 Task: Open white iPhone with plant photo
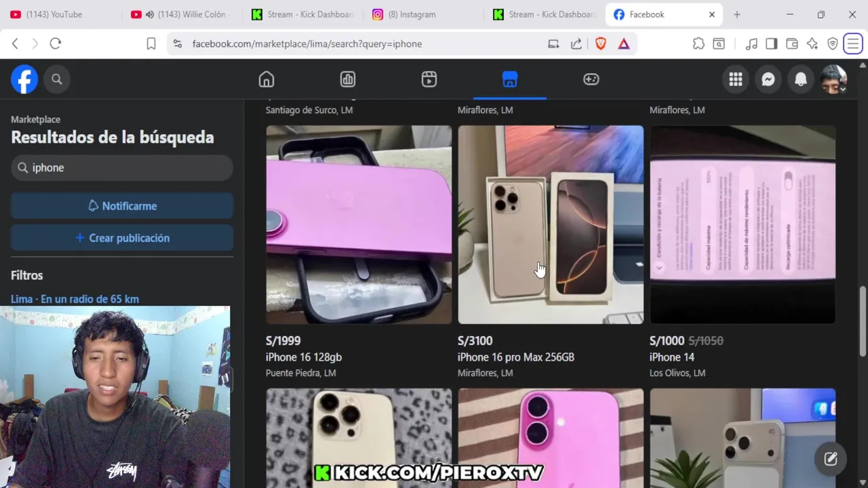pos(743,438)
